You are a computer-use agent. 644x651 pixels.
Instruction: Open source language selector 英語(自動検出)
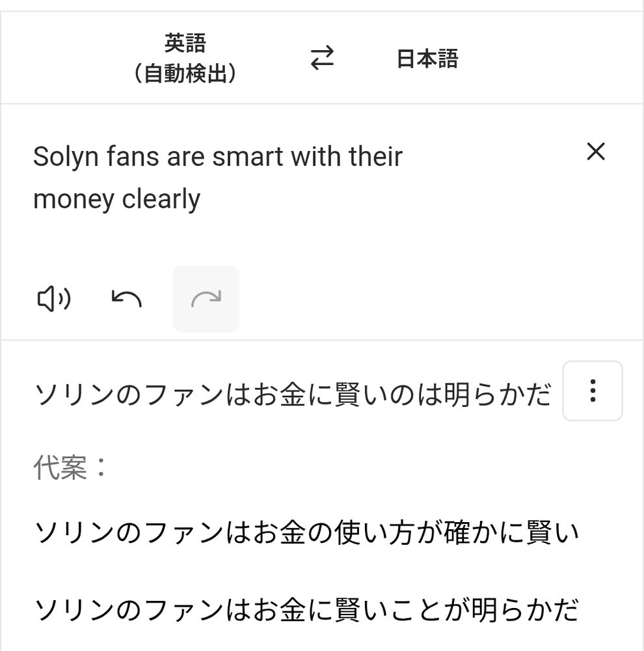point(185,59)
